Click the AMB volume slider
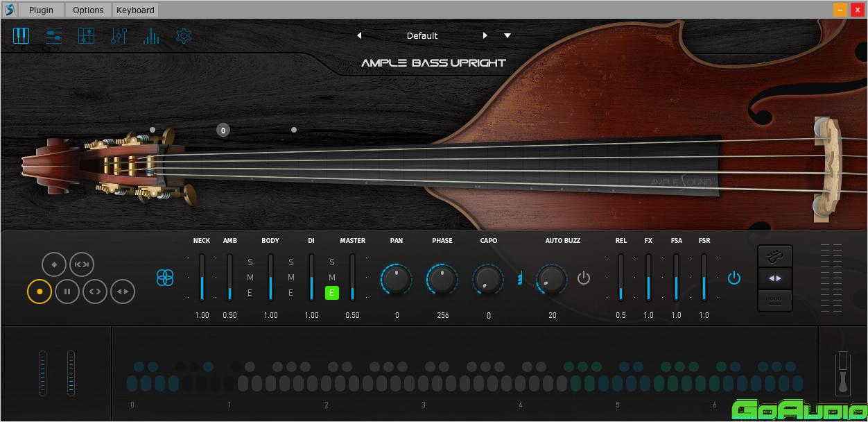The image size is (868, 422). pos(229,277)
